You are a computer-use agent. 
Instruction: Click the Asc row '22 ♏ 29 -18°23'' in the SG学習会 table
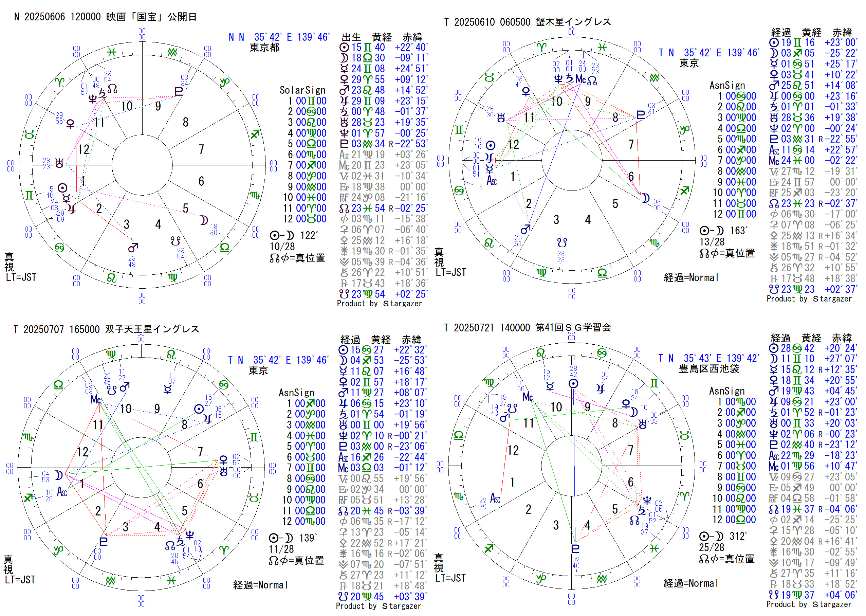(813, 456)
